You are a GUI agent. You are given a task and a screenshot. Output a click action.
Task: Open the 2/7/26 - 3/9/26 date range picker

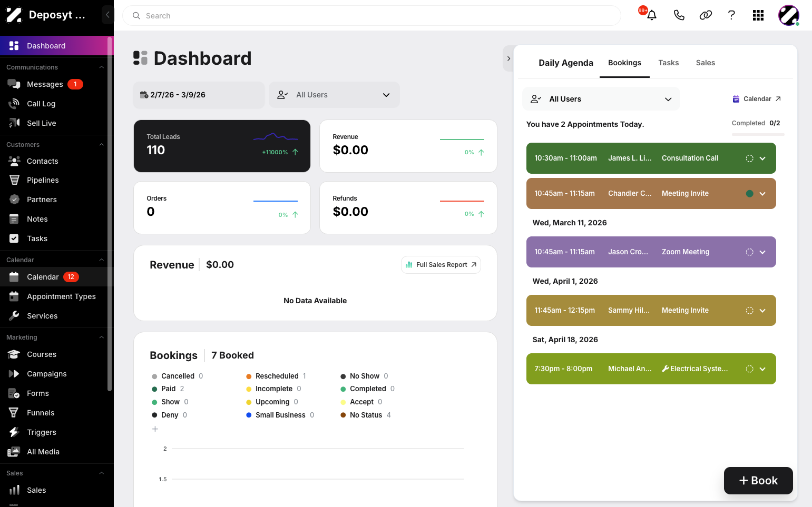click(199, 95)
